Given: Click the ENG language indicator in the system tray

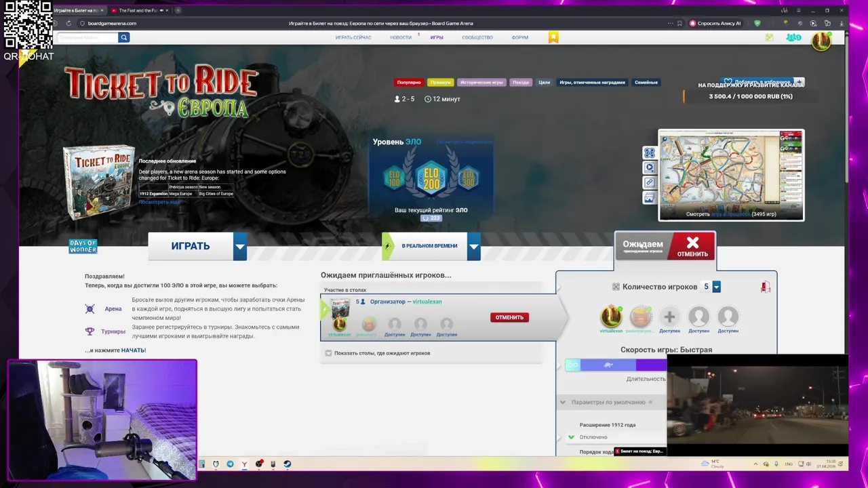Looking at the screenshot, I should tap(789, 464).
